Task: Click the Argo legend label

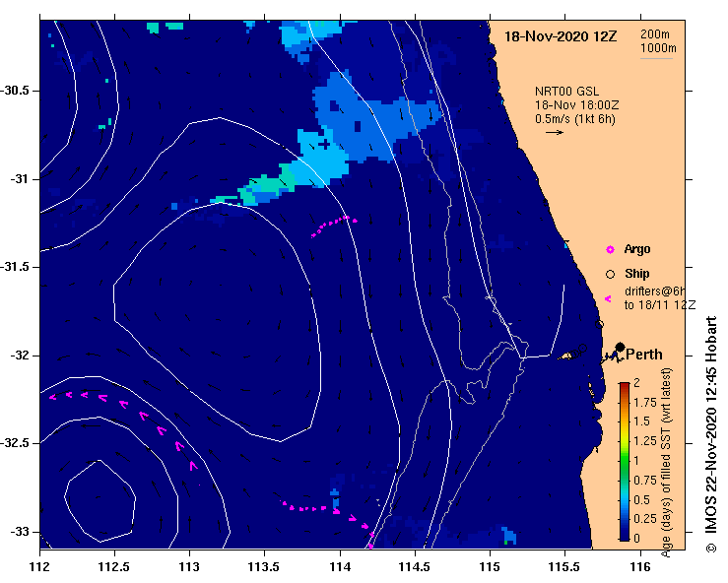Action: (x=637, y=249)
